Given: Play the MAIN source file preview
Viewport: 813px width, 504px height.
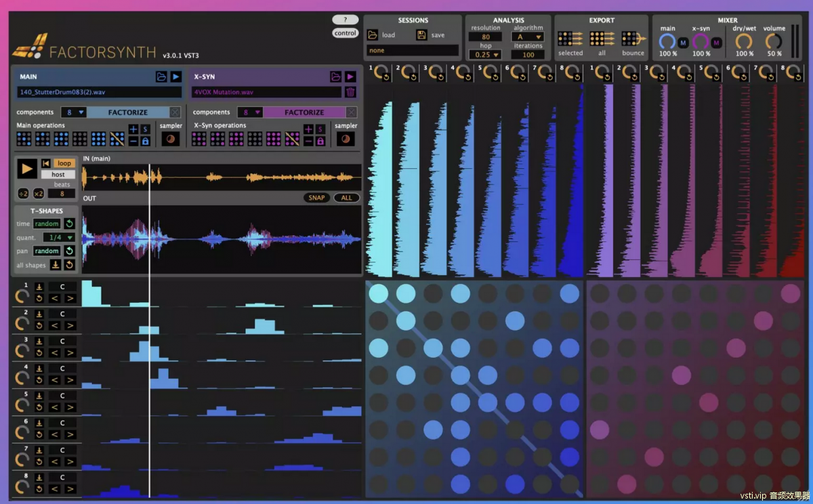Looking at the screenshot, I should click(x=175, y=77).
